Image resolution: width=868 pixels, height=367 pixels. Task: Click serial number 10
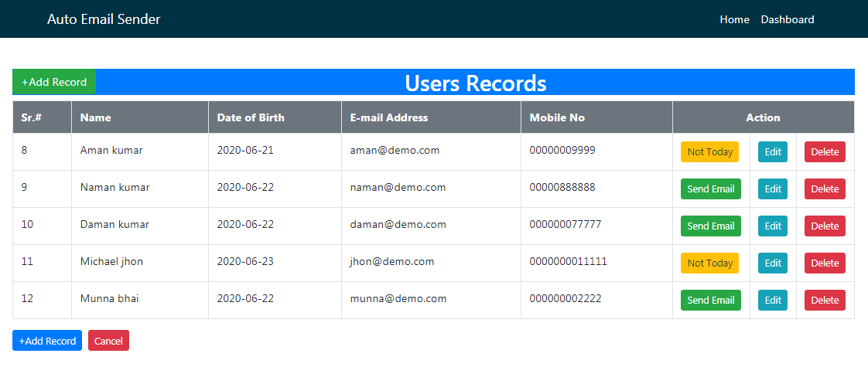point(27,224)
